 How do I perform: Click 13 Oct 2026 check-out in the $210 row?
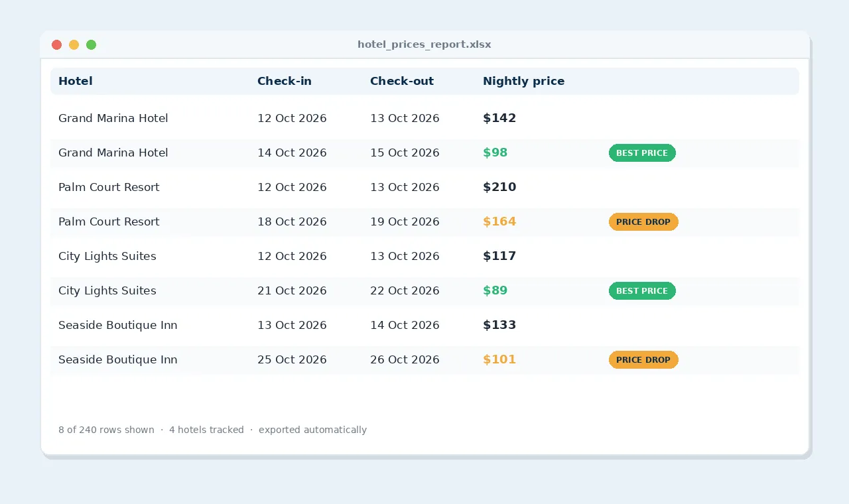[x=405, y=187]
